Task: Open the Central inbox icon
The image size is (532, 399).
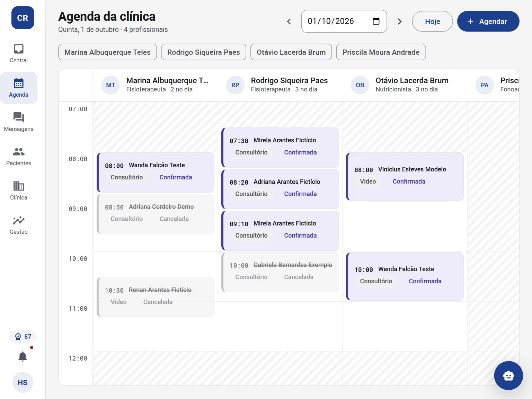Action: click(19, 49)
